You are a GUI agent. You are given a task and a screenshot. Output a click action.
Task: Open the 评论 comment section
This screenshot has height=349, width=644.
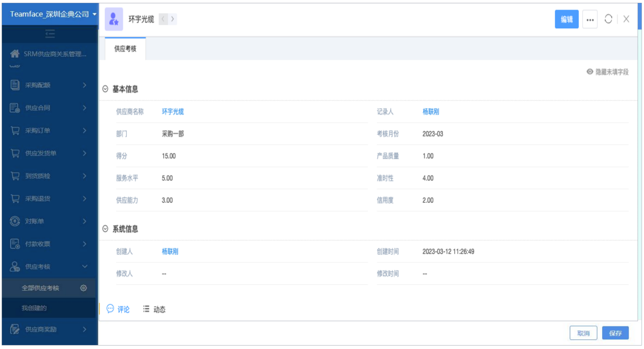click(118, 309)
